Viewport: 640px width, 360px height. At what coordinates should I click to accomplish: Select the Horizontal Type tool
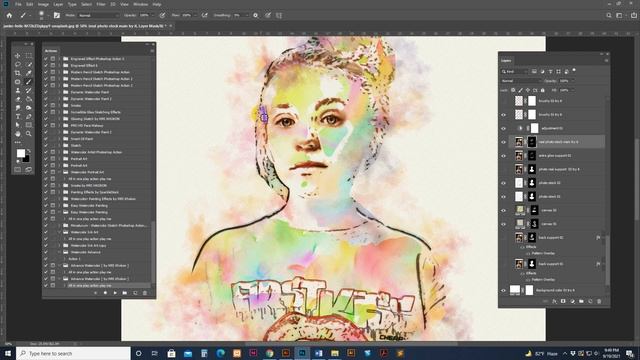click(18, 116)
